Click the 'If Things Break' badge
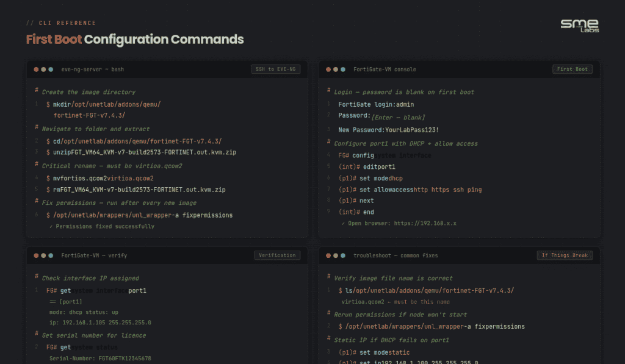This screenshot has height=364, width=625. [x=565, y=255]
